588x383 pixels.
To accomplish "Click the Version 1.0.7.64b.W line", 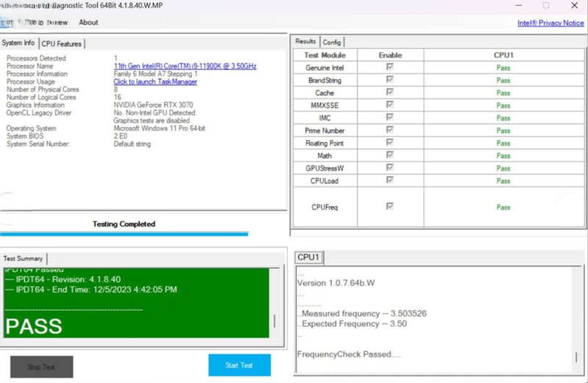I will (x=336, y=283).
